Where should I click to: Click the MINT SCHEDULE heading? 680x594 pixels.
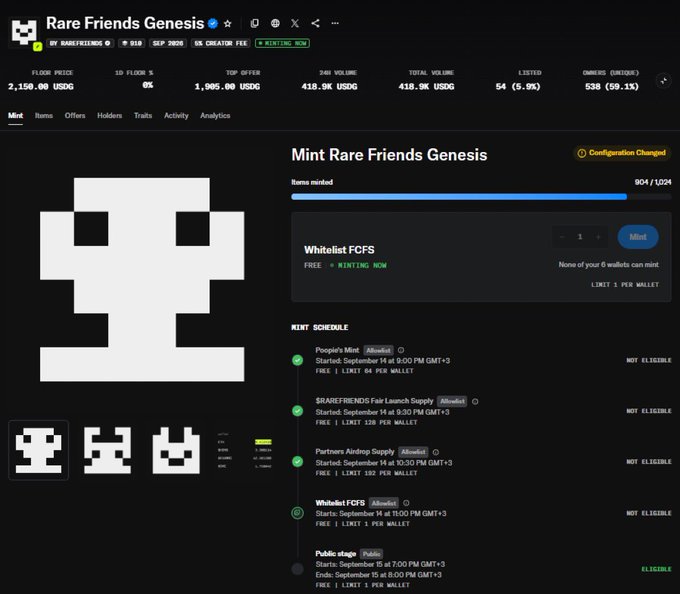click(x=320, y=327)
